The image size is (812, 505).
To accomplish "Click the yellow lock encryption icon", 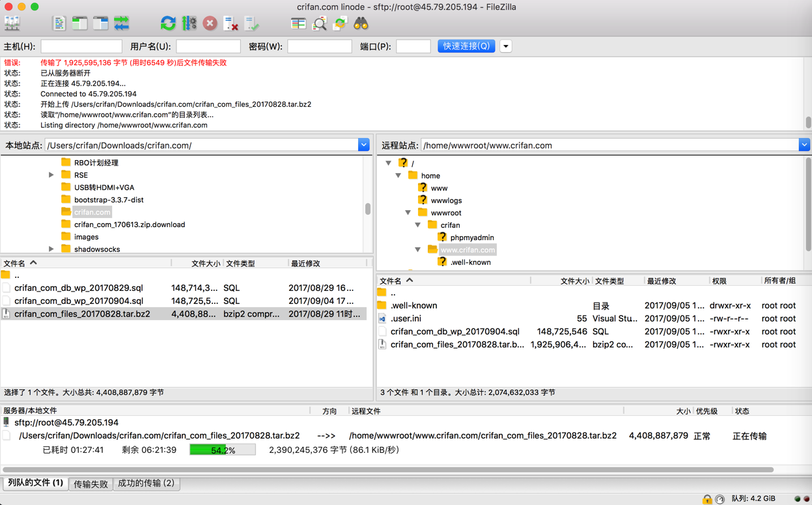I will (707, 499).
